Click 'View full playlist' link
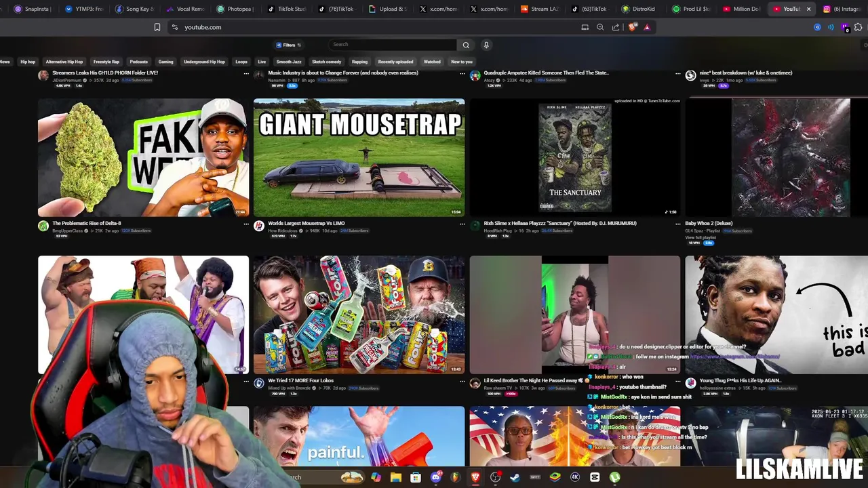 click(x=701, y=237)
